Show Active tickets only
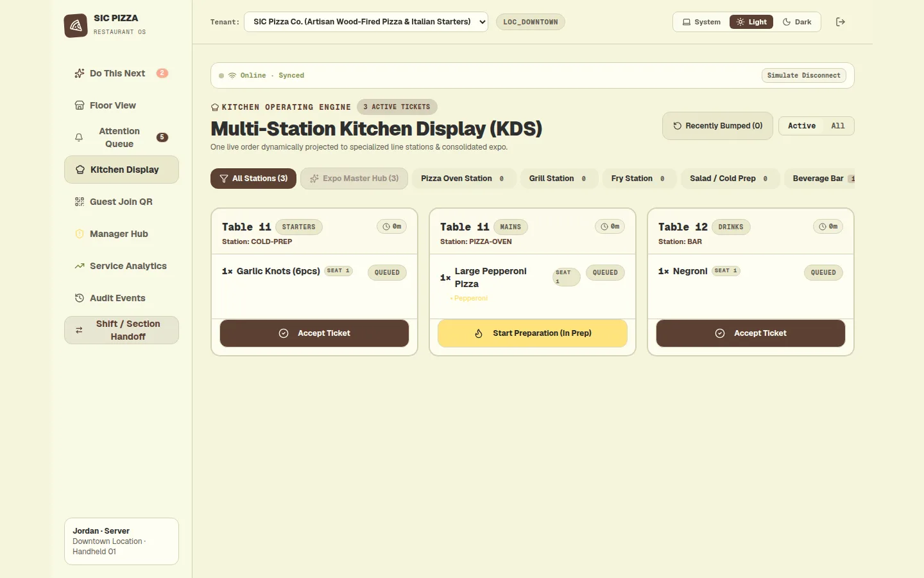 [802, 126]
